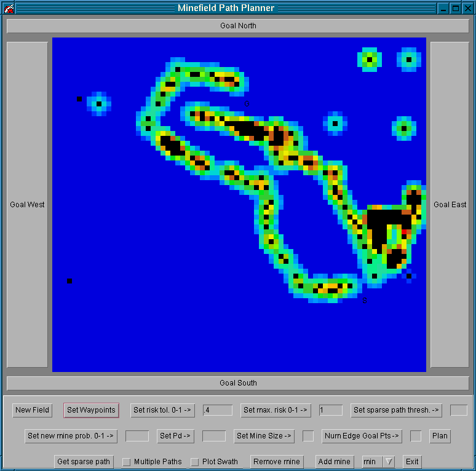
Task: Click the black square waypoint at lower left
Action: [69, 281]
